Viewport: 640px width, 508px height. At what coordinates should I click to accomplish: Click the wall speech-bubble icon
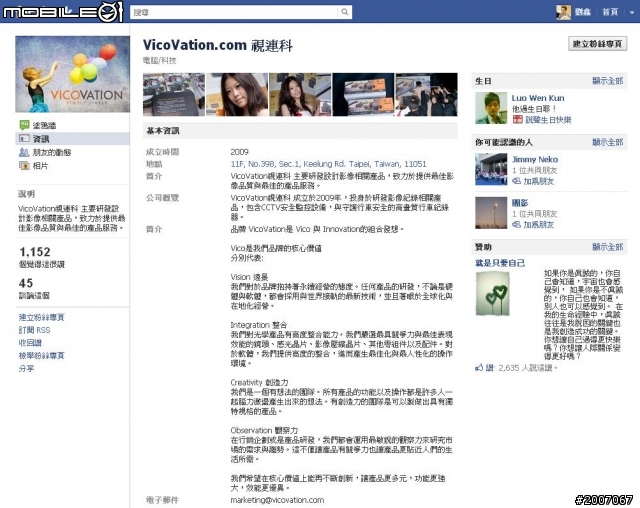tap(24, 125)
